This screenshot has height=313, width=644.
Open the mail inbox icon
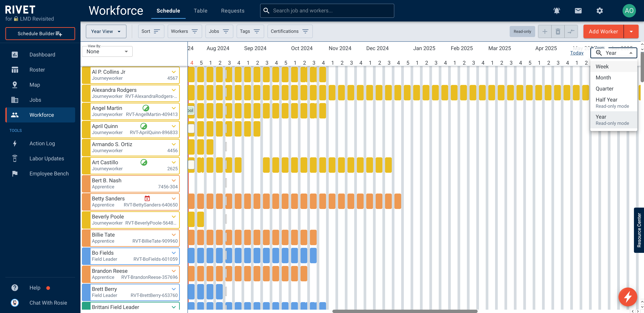coord(578,11)
